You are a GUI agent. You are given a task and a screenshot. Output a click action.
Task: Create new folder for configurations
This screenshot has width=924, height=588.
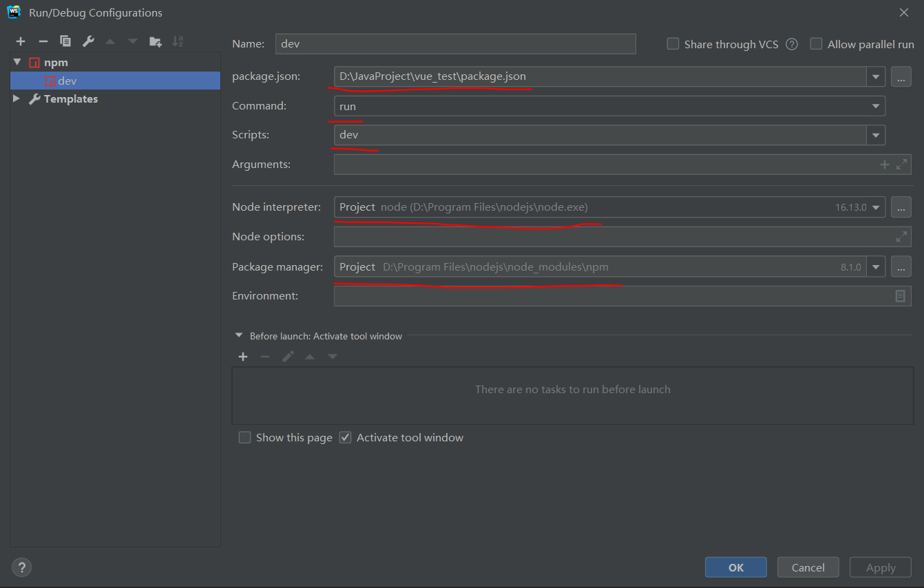pyautogui.click(x=156, y=41)
